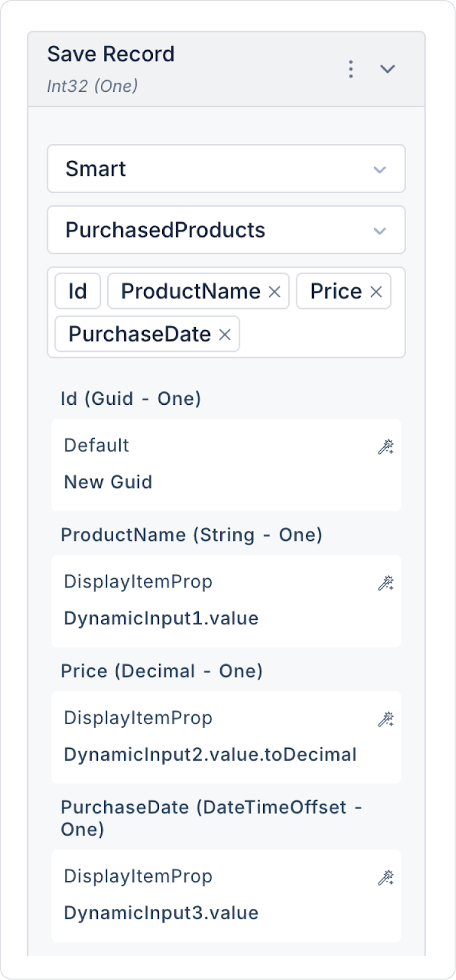Click the magic wand icon for Id
456x980 pixels.
(x=386, y=447)
